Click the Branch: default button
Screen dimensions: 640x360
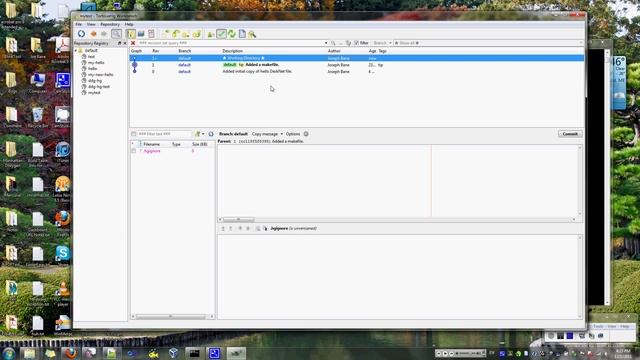233,134
